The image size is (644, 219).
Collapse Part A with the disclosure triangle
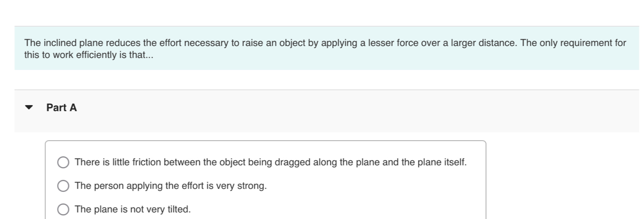pos(29,108)
